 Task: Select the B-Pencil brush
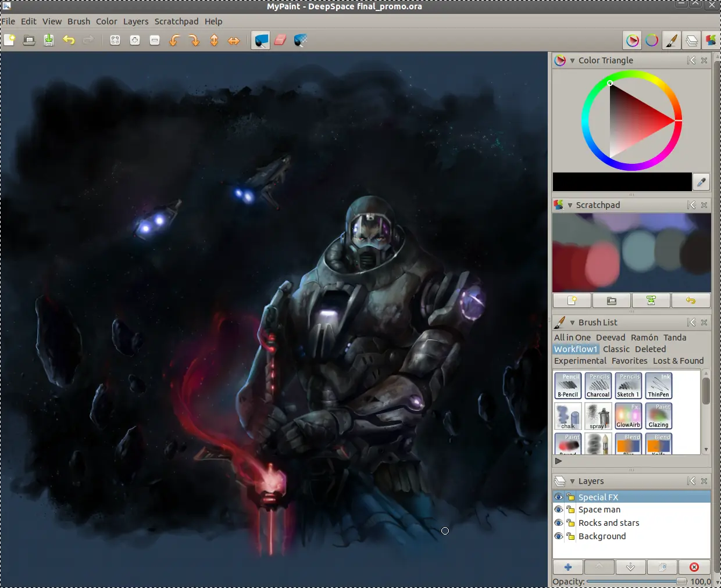568,386
